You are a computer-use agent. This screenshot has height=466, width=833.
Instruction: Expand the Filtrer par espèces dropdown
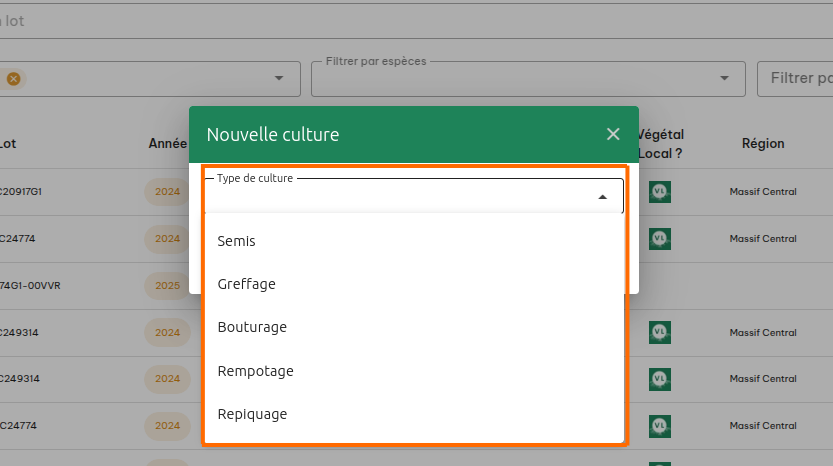point(724,79)
